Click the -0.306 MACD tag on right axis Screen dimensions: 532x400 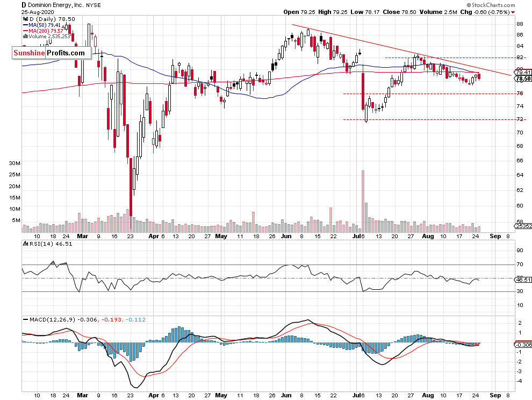pos(523,345)
